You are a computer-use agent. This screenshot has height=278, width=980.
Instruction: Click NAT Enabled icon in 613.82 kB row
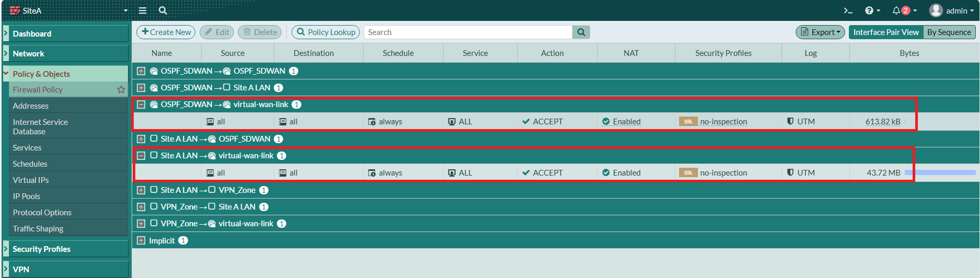pos(606,121)
